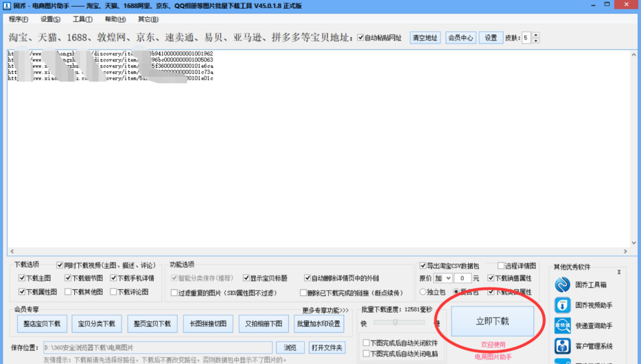
Task: Increase the 皮肤 number with up arrow
Action: [536, 35]
